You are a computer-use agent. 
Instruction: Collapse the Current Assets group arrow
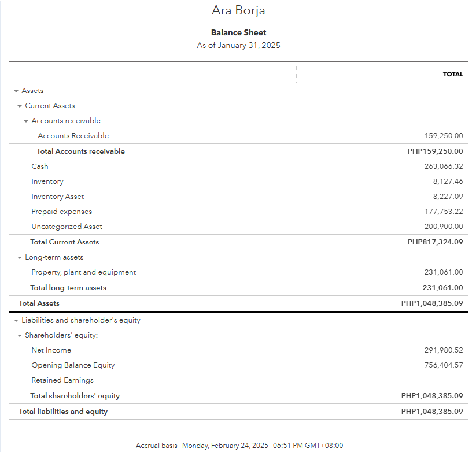point(20,106)
